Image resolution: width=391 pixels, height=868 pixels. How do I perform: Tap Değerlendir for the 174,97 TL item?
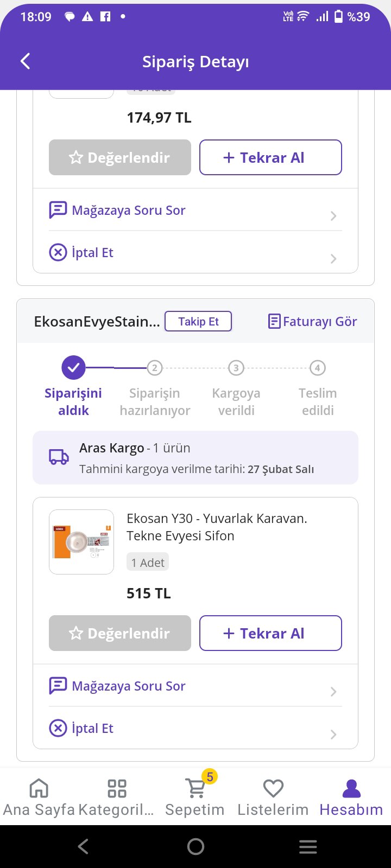tap(120, 157)
